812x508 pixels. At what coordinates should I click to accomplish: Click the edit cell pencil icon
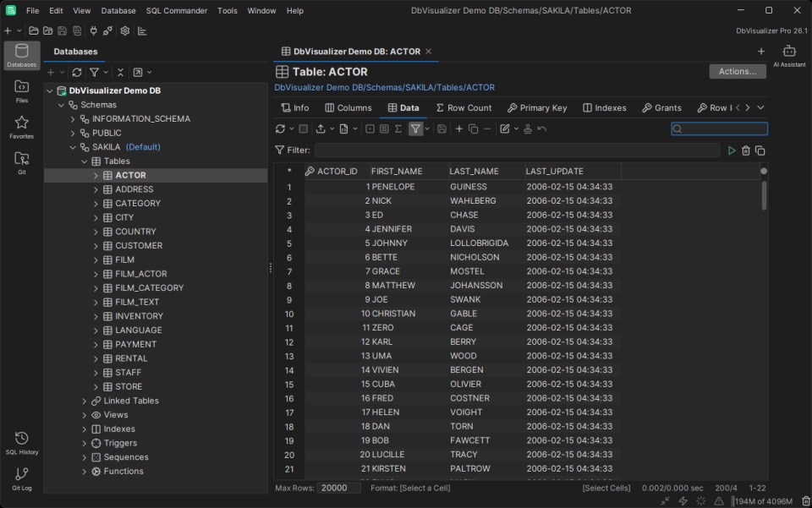point(505,128)
